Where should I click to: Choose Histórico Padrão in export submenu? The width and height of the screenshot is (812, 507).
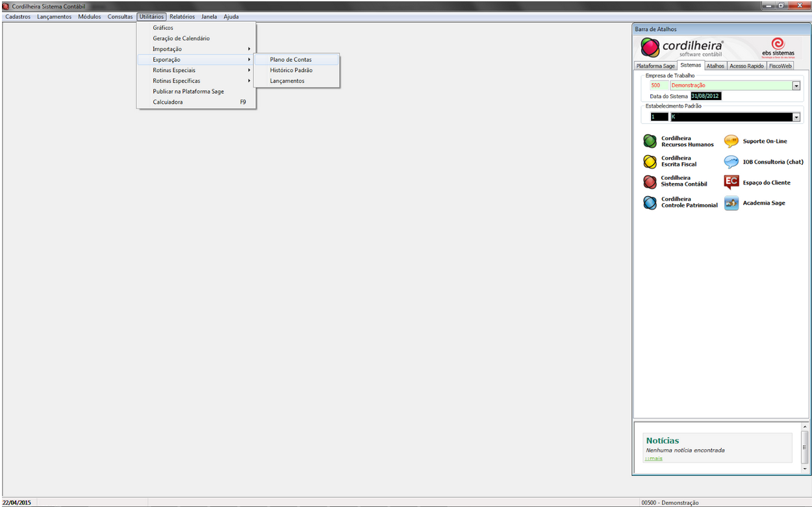[291, 70]
